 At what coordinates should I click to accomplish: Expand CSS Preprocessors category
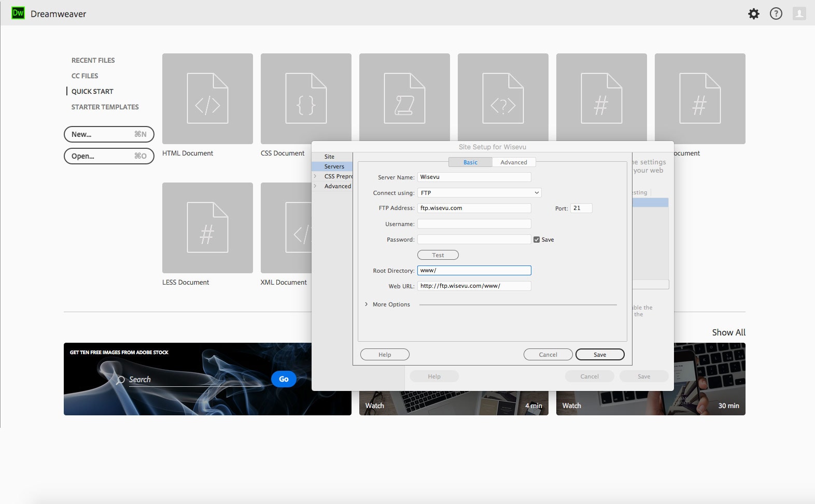click(315, 176)
